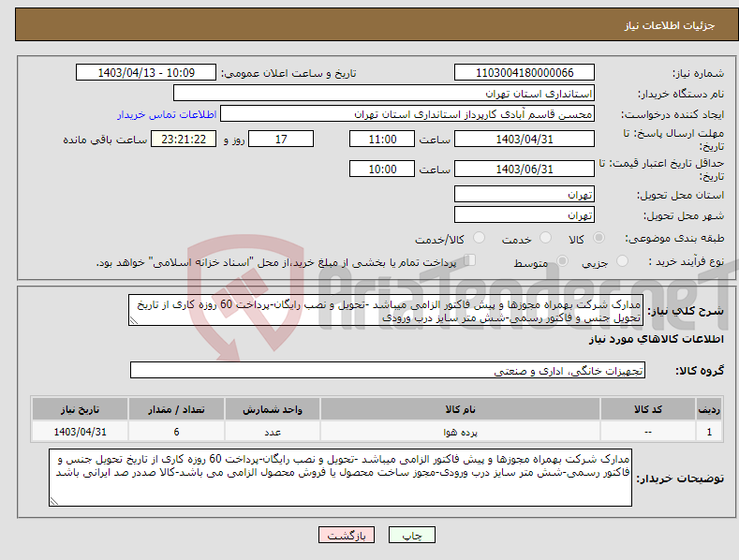
Task: Select the جزیی purchase type radio
Action: 622,260
